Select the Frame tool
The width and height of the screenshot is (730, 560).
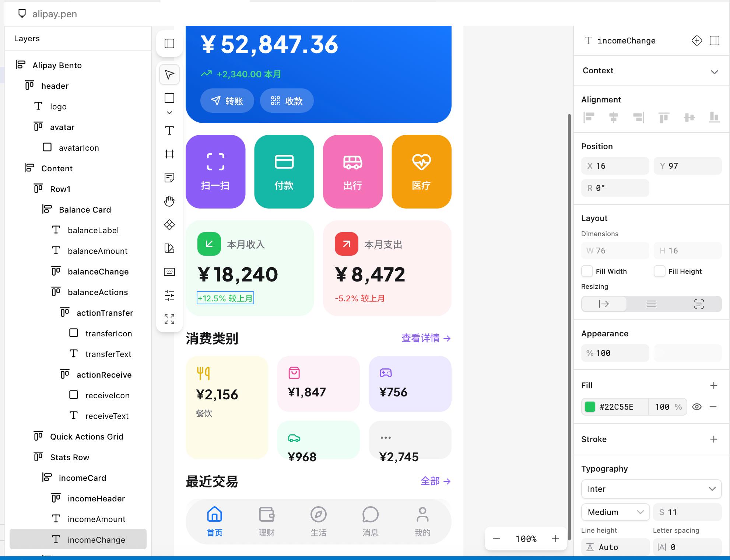click(169, 154)
